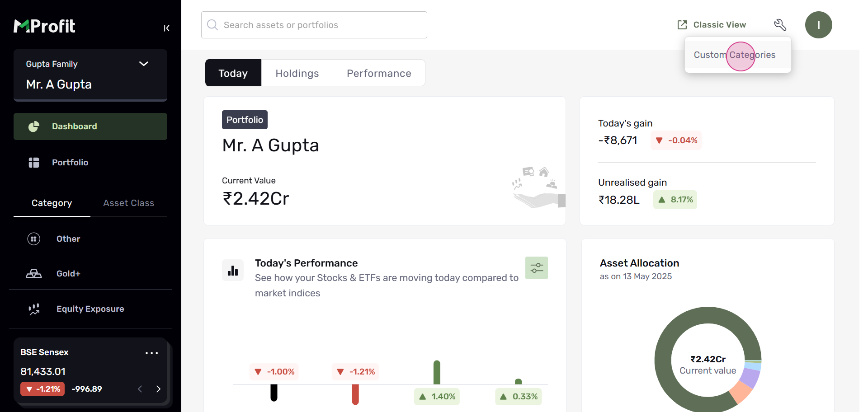Collapse the sidebar with the arrow icon
868x412 pixels.
pyautogui.click(x=166, y=28)
